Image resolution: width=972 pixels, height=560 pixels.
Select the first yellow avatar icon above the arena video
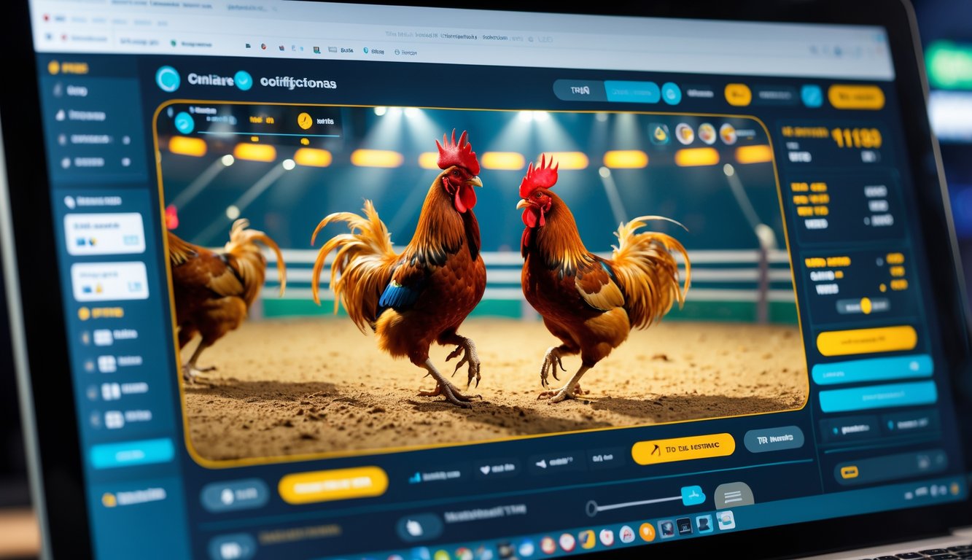point(660,133)
